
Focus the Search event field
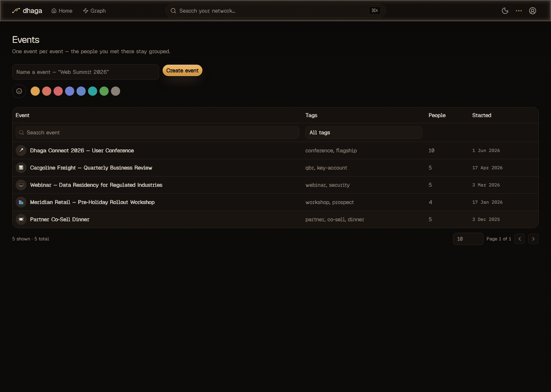pyautogui.click(x=157, y=132)
